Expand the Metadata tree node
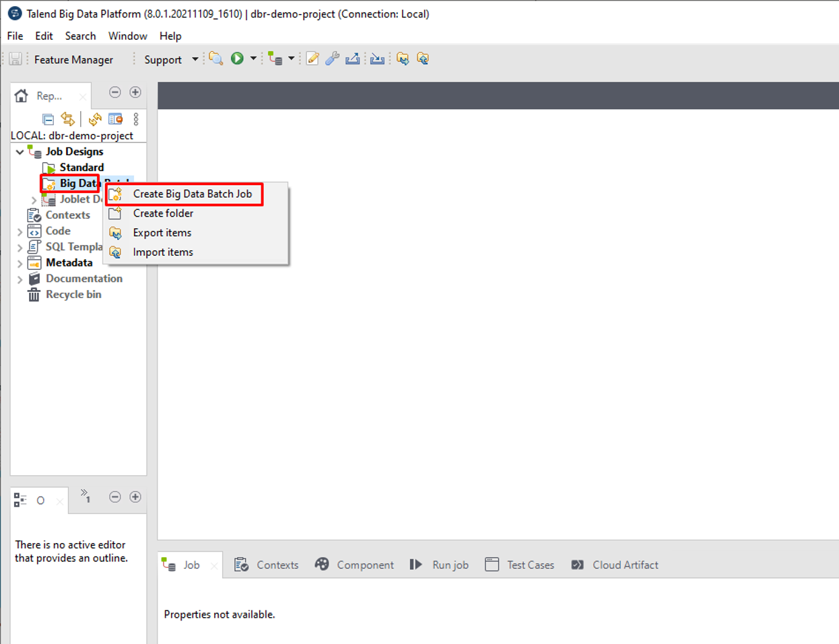 pos(20,263)
